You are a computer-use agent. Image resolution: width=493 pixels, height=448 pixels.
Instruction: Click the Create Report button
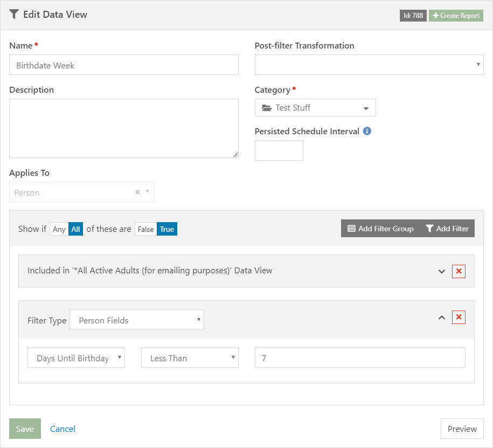[456, 16]
